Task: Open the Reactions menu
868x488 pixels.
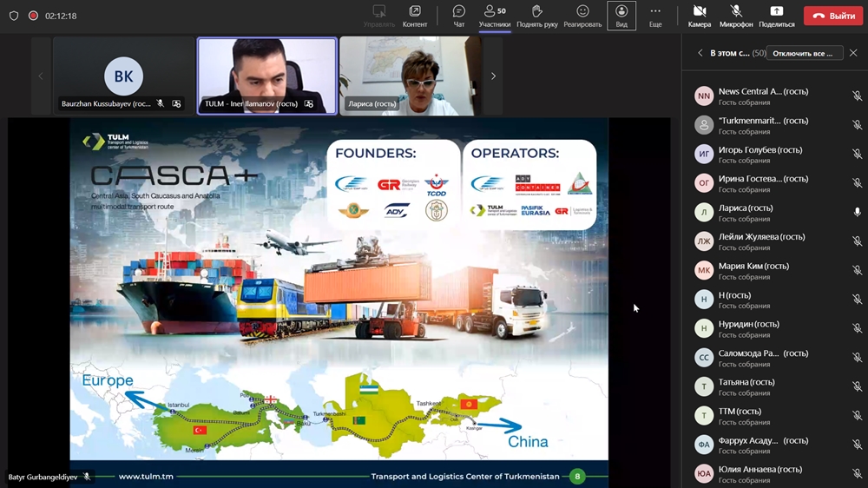Action: (582, 16)
